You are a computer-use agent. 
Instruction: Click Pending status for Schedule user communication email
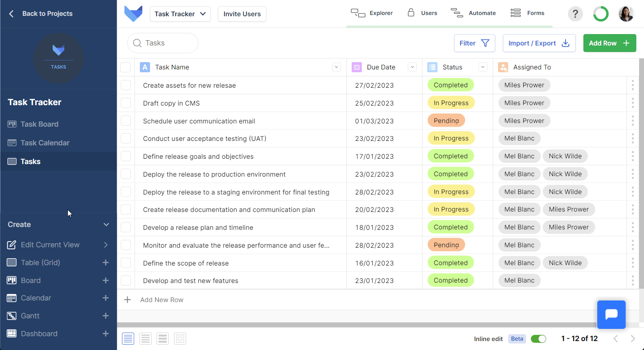click(446, 121)
